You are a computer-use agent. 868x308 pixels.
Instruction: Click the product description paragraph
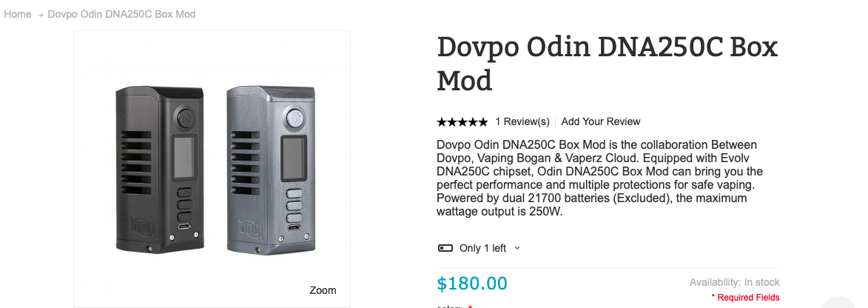pyautogui.click(x=599, y=178)
